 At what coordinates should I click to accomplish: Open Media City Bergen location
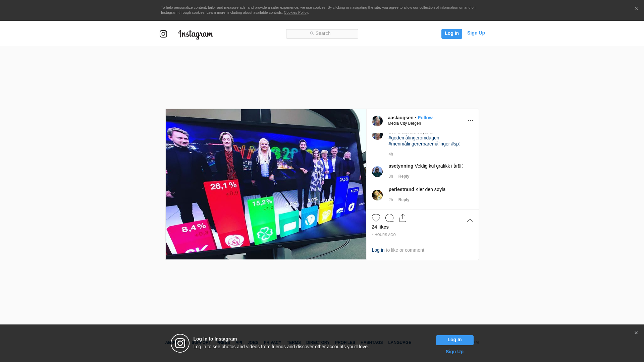pos(405,123)
